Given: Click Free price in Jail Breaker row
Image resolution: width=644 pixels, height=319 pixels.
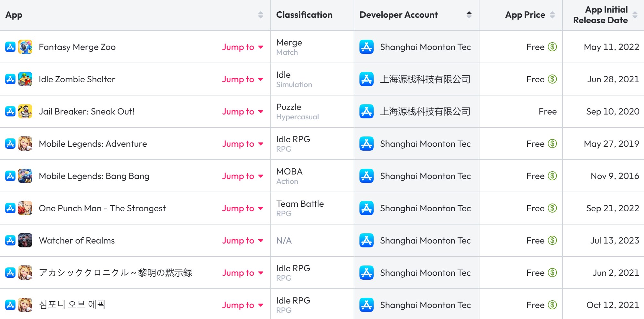Looking at the screenshot, I should (548, 112).
